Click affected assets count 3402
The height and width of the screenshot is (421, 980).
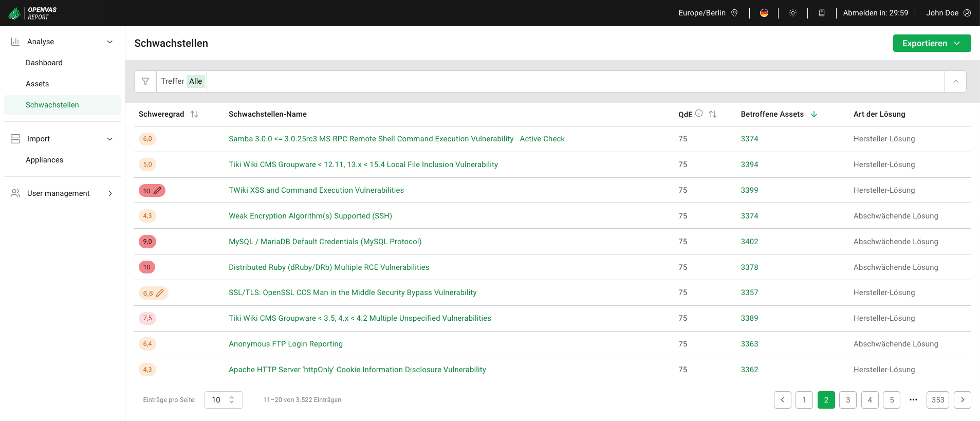[x=749, y=242]
